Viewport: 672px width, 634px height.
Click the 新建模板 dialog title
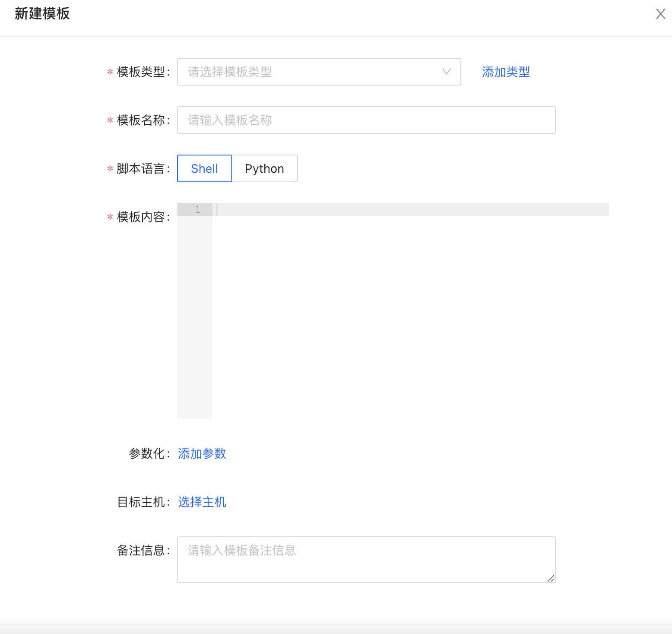coord(42,14)
